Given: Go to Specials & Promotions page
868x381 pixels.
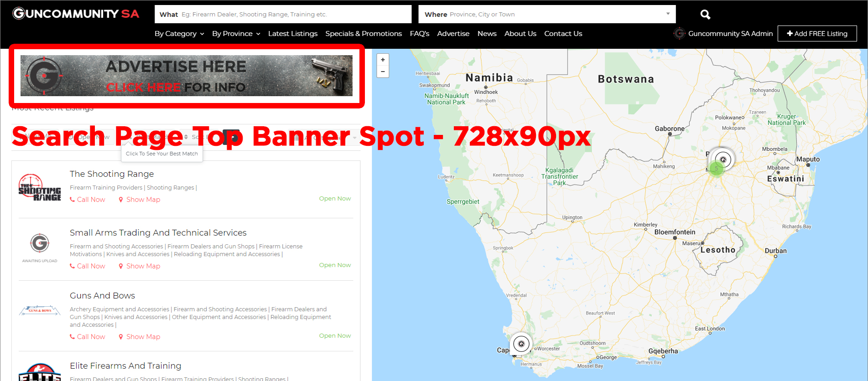Looking at the screenshot, I should 363,34.
